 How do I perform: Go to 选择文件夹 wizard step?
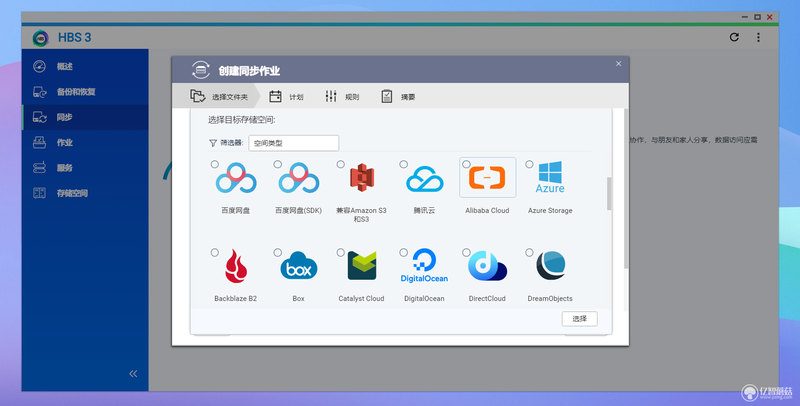click(x=218, y=96)
